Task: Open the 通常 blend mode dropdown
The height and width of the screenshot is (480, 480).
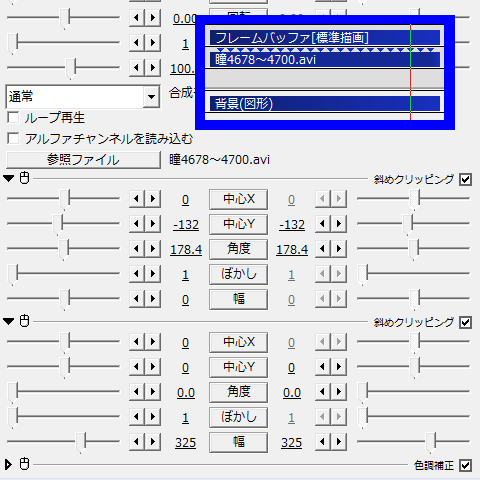Action: [151, 97]
